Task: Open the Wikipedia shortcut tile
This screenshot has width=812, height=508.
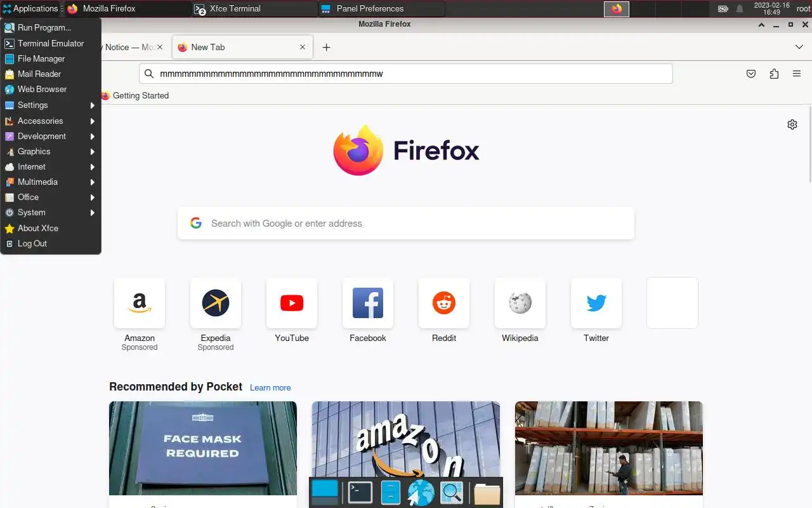Action: [520, 303]
